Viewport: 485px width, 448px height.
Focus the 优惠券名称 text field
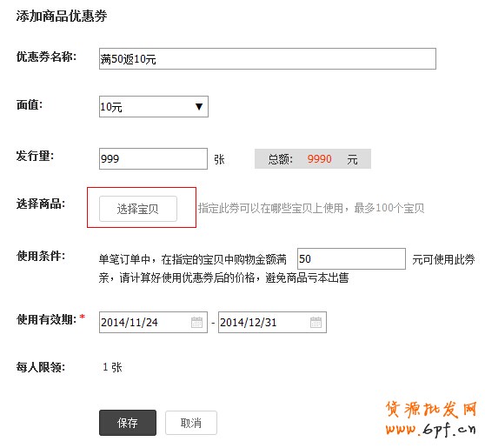pos(268,59)
